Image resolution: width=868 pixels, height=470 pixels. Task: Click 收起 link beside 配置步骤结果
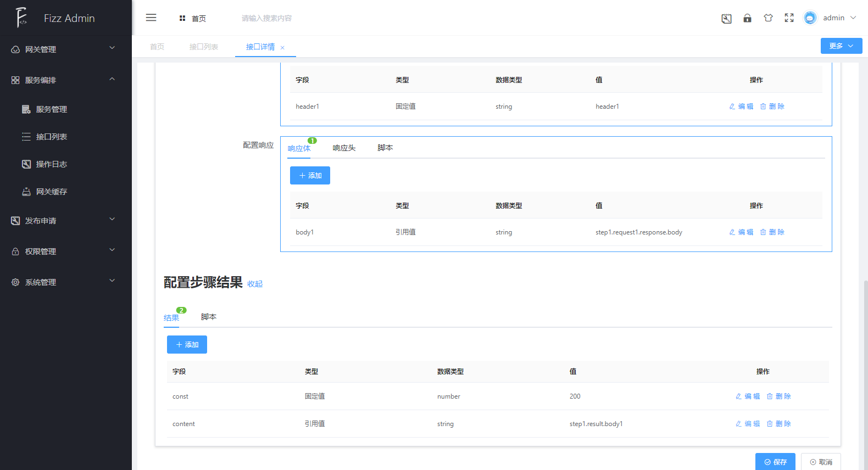pos(255,284)
